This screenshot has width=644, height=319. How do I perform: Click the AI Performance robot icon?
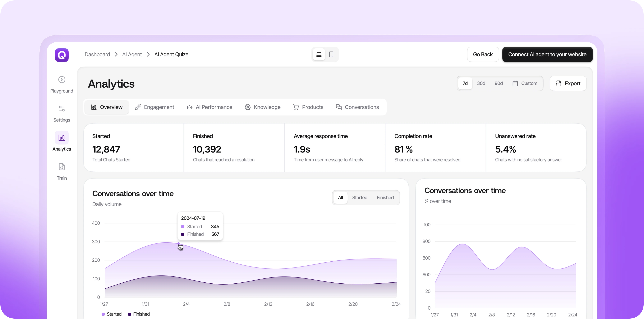[x=189, y=107]
